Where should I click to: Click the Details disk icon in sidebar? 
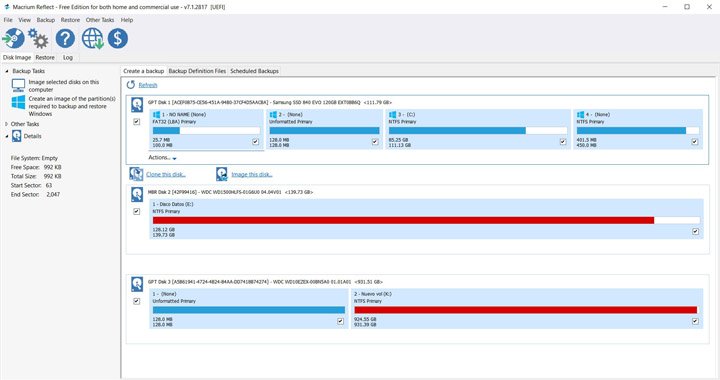click(17, 136)
